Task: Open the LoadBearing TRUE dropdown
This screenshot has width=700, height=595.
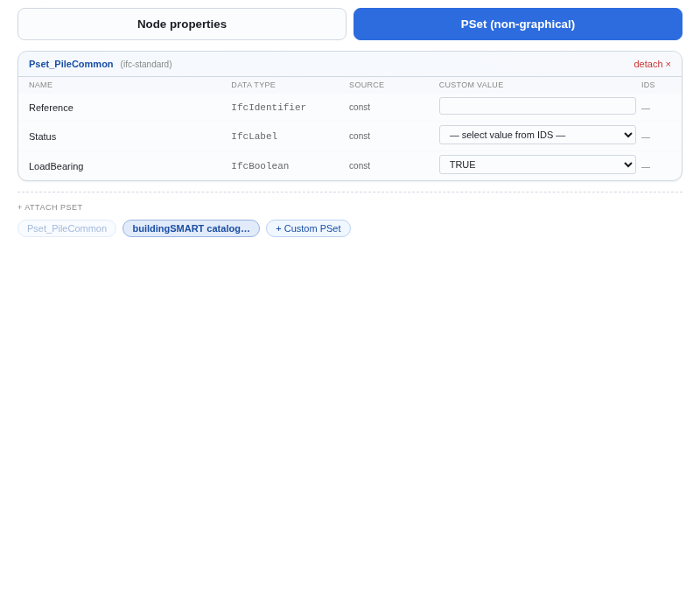Action: [x=537, y=164]
